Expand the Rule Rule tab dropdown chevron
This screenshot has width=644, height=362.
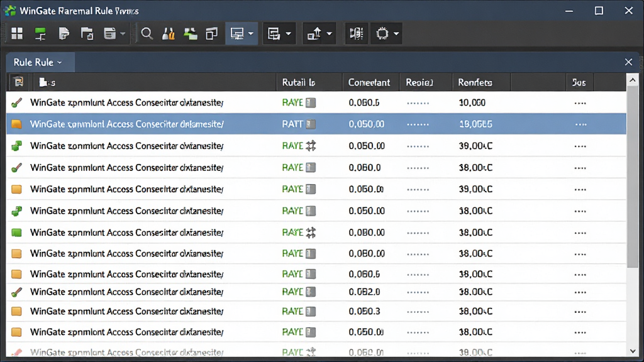tap(60, 63)
